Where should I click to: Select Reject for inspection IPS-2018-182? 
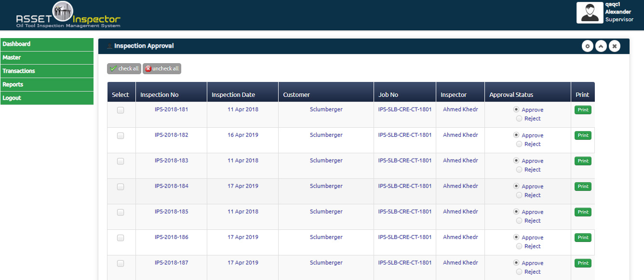519,144
